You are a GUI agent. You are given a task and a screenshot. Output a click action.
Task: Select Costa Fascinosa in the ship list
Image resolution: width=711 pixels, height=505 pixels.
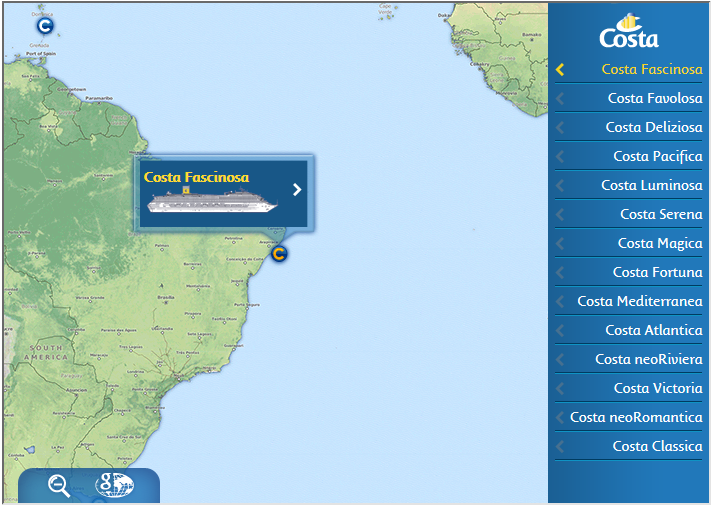pyautogui.click(x=652, y=69)
